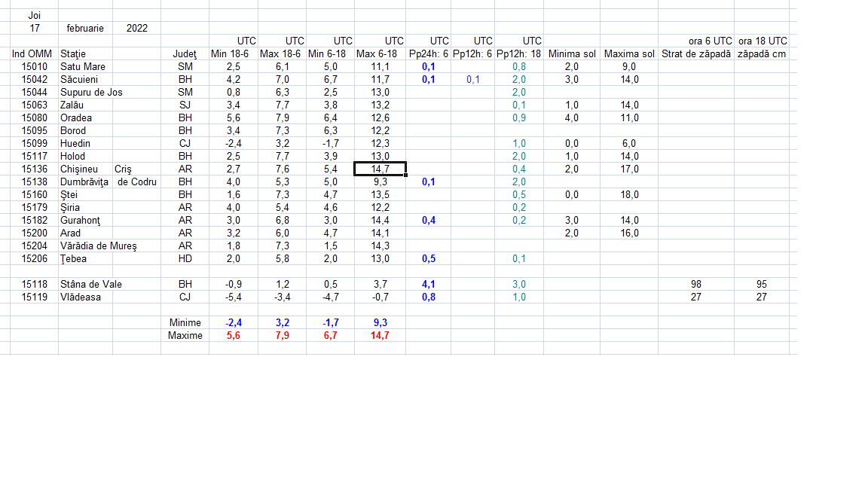Click the Holod station cell

(x=72, y=155)
